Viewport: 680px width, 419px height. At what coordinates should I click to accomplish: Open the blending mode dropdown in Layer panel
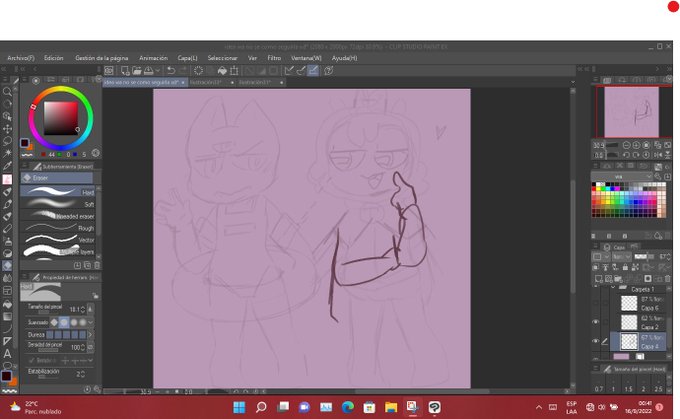point(621,257)
